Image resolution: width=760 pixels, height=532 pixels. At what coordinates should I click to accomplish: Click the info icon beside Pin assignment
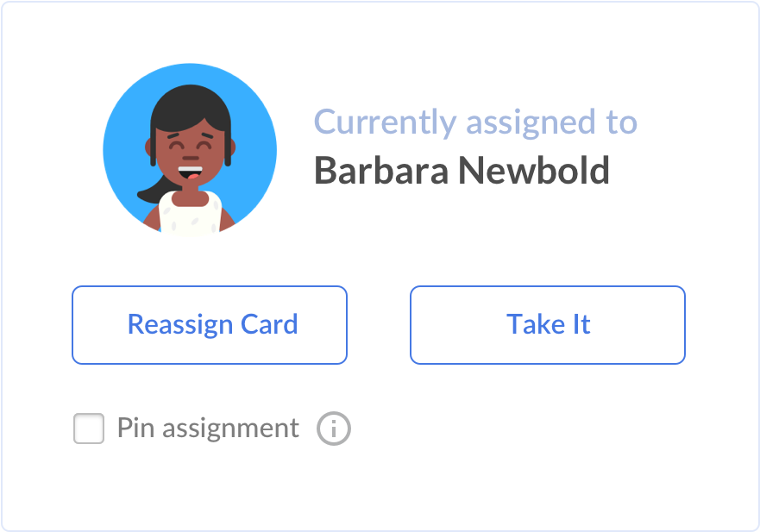[x=334, y=429]
